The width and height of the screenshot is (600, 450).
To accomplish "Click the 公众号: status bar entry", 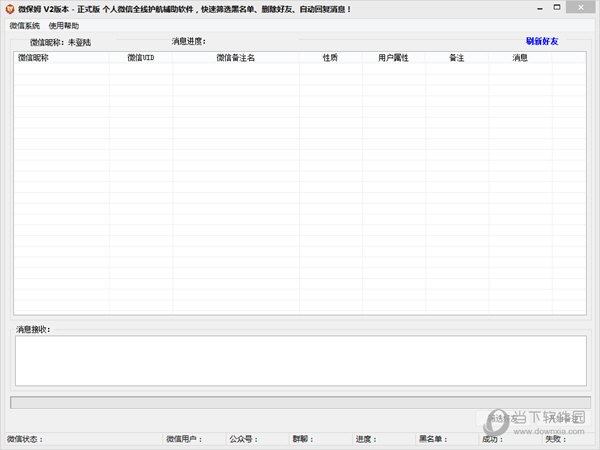I will [x=244, y=439].
